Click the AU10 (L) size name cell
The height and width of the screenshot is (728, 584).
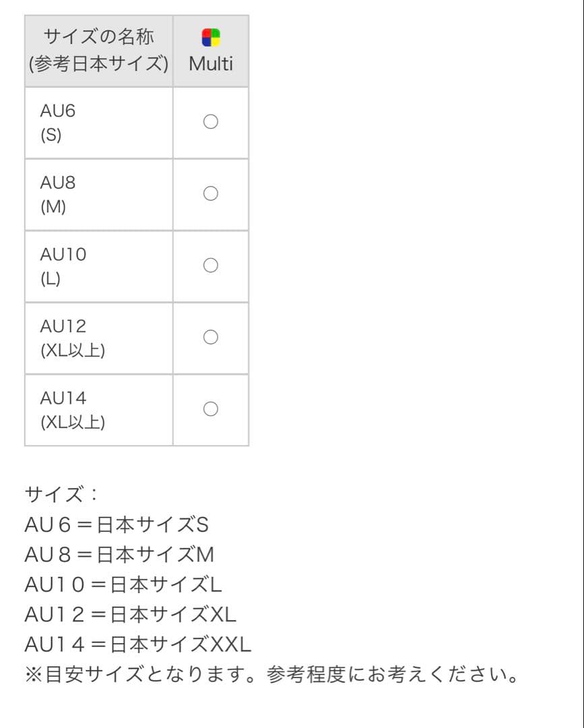pyautogui.click(x=98, y=266)
